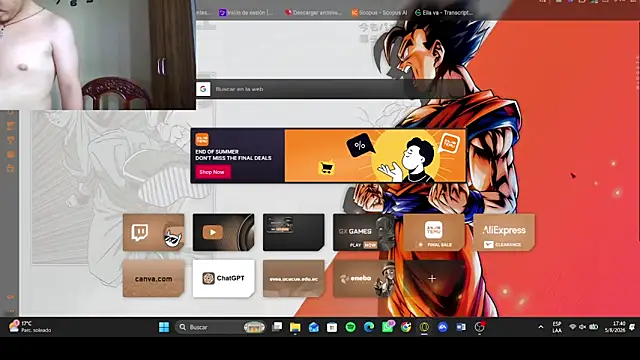Open the Wi-Fi network tray icon

click(573, 327)
